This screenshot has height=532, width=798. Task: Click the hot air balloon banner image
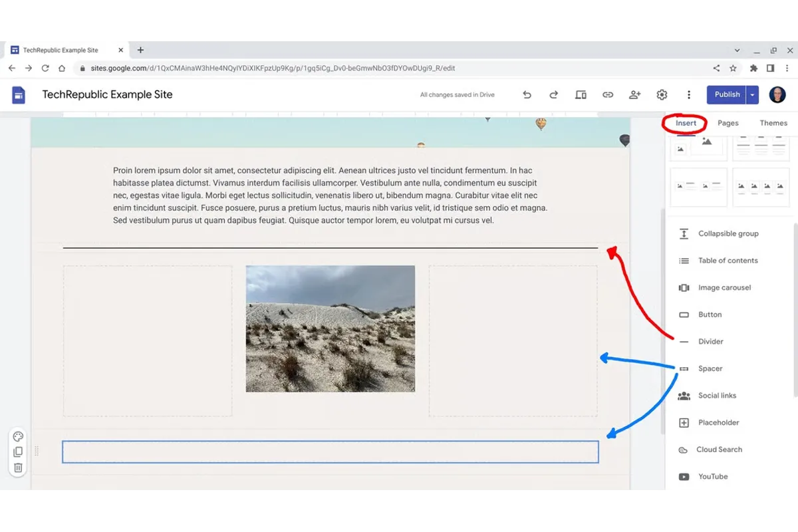(x=331, y=132)
